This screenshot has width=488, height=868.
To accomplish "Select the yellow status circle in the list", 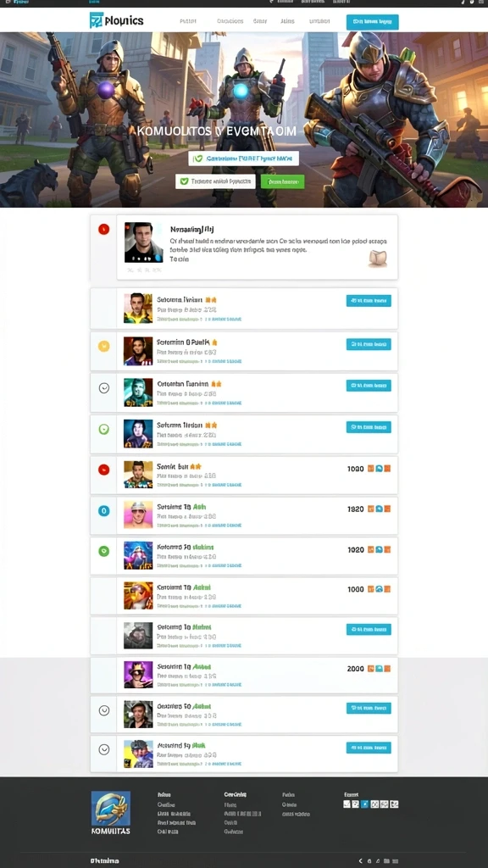I will pos(103,346).
